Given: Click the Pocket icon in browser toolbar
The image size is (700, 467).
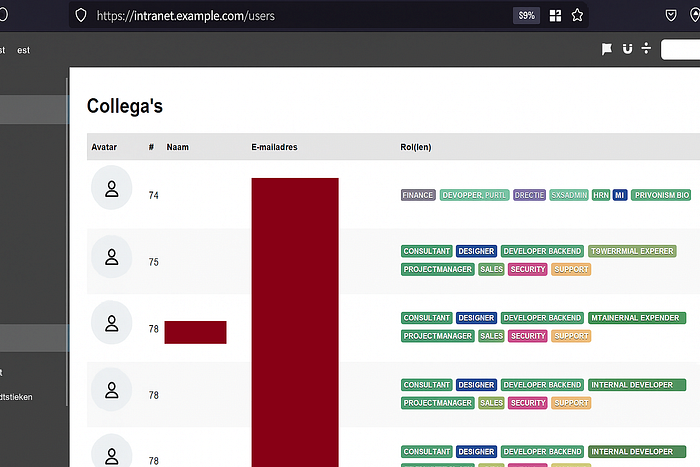Looking at the screenshot, I should coord(671,15).
